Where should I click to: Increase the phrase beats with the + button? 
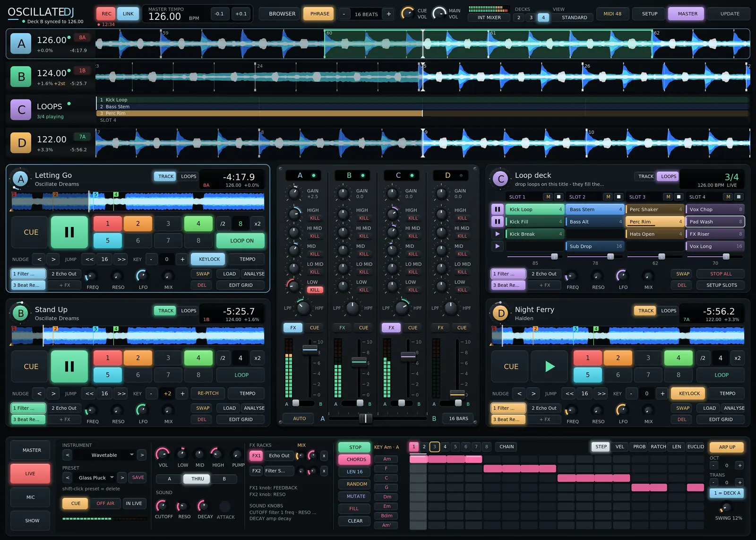pyautogui.click(x=388, y=14)
